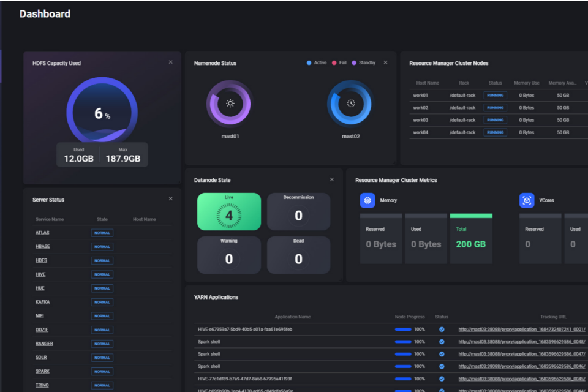Click the mast01 namenode sun icon
588x392 pixels.
230,103
